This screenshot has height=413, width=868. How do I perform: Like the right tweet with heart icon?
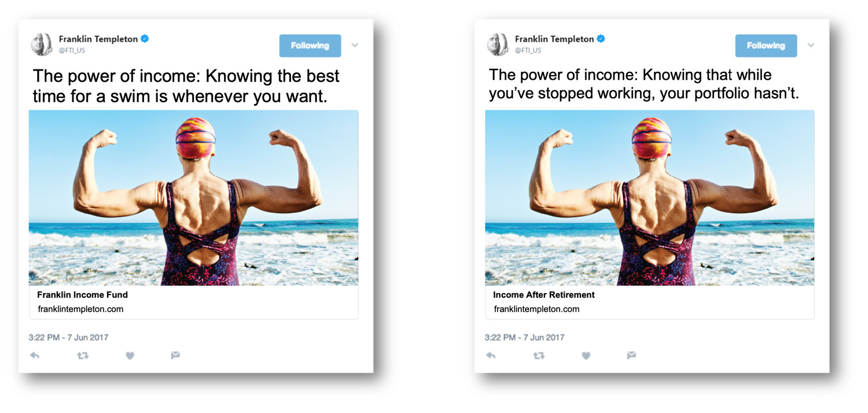pos(586,356)
